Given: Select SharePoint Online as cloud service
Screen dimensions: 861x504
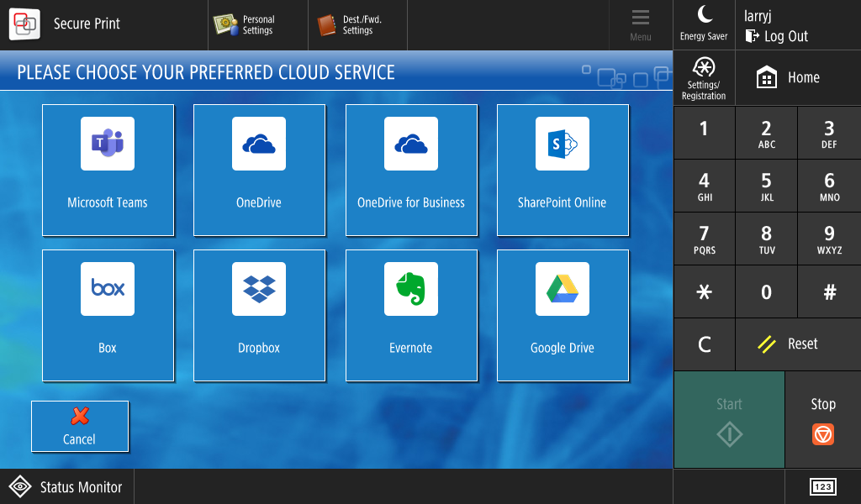Looking at the screenshot, I should tap(563, 170).
